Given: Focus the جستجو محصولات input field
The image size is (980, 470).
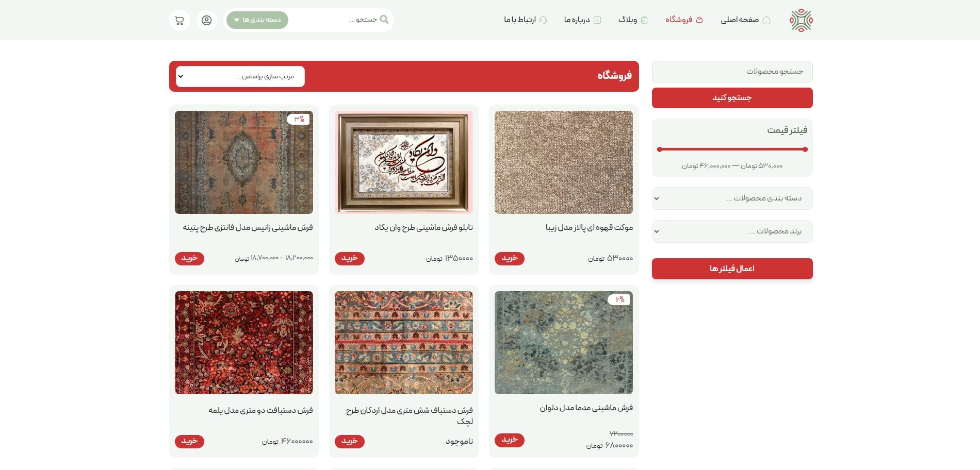Looking at the screenshot, I should (732, 72).
